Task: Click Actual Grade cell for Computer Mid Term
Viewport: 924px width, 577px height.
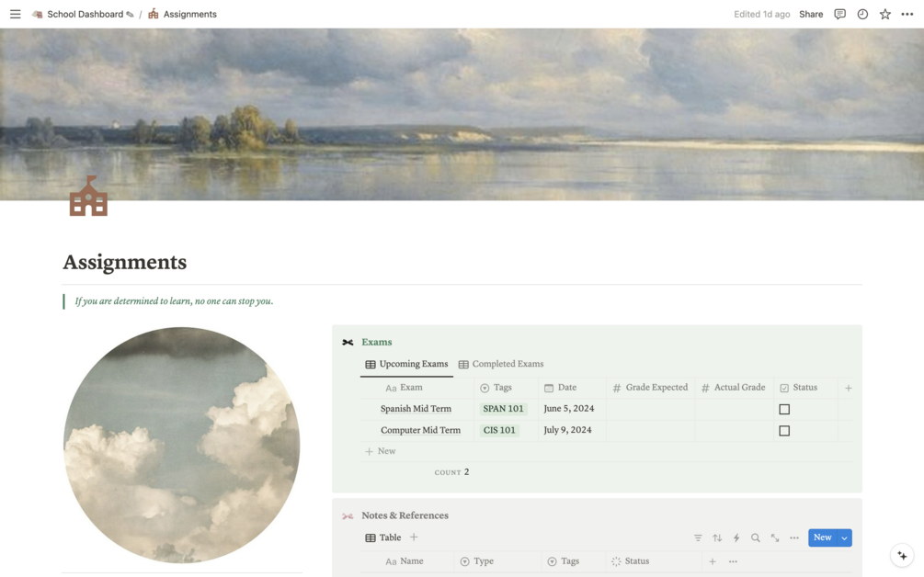Action: pos(734,430)
